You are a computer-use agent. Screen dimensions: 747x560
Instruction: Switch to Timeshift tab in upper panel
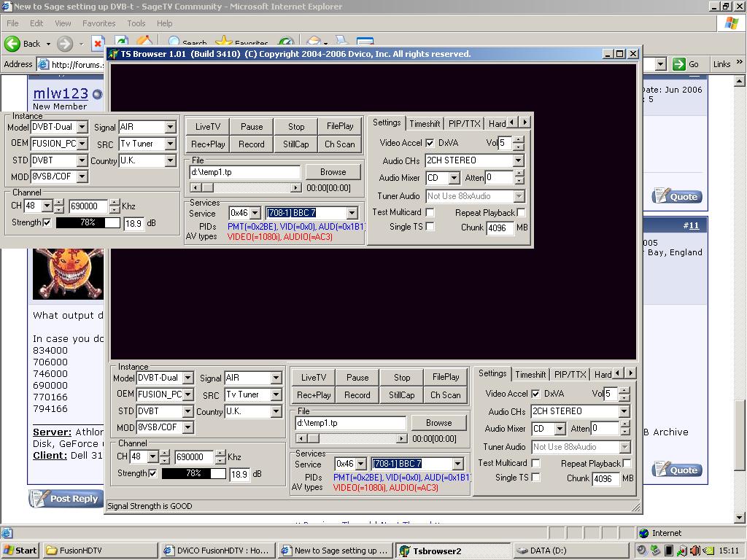[425, 124]
